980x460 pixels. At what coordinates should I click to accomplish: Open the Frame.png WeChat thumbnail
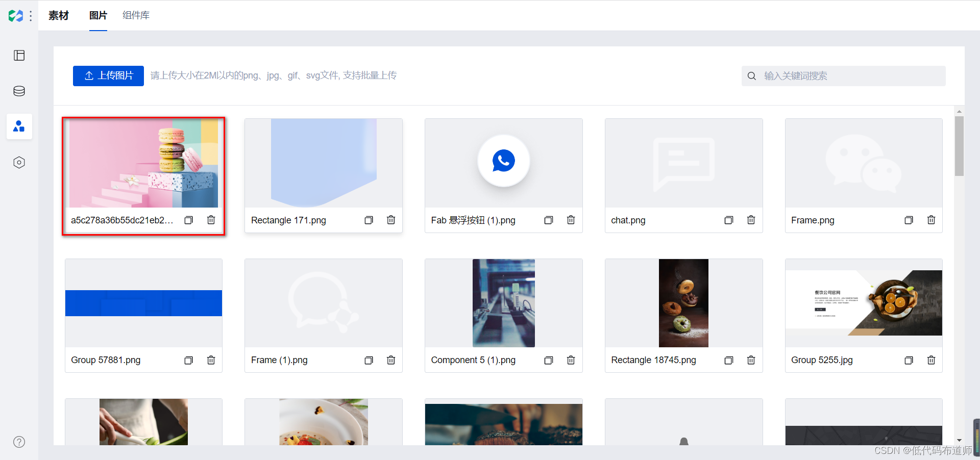pyautogui.click(x=864, y=163)
